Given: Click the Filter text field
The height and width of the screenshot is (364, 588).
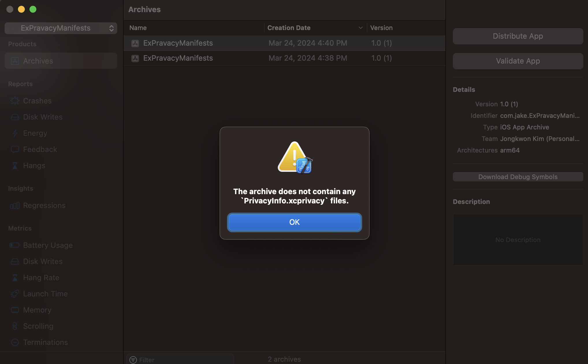Looking at the screenshot, I should click(185, 360).
